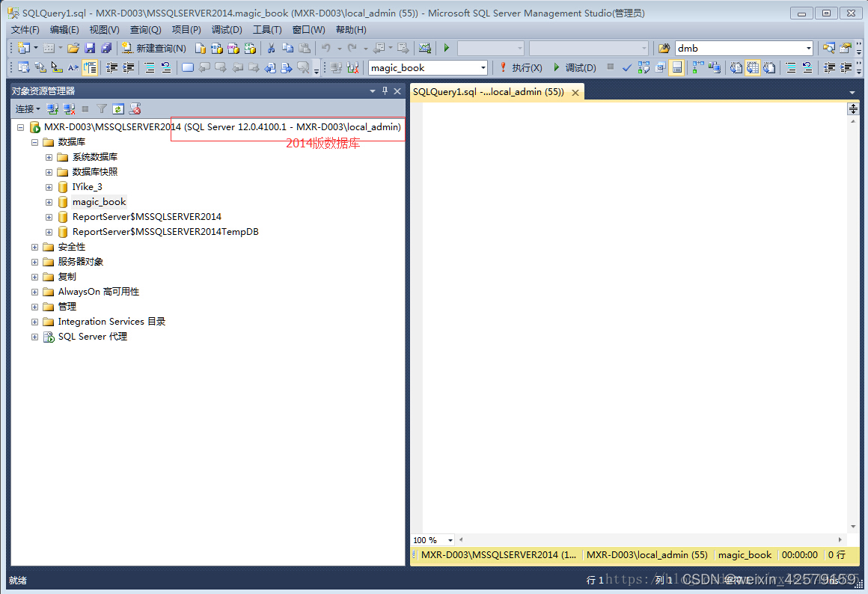
Task: Open the magic_book database dropdown in toolbar
Action: tap(483, 67)
